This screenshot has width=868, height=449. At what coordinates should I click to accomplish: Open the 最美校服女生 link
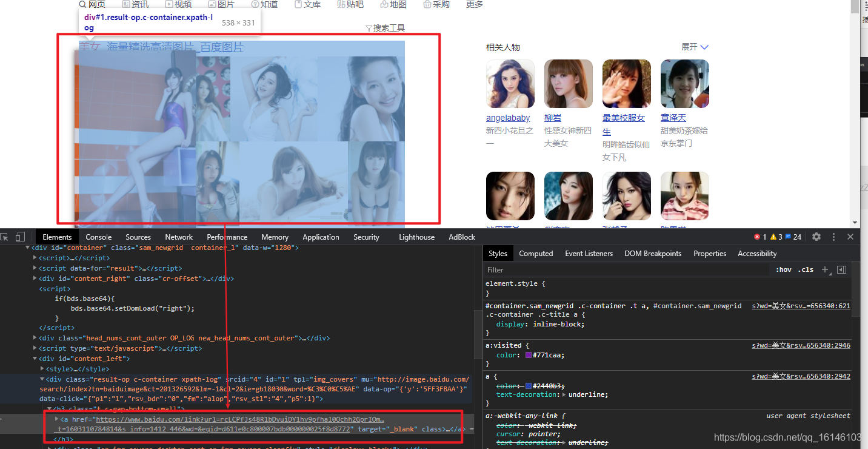[x=624, y=124]
